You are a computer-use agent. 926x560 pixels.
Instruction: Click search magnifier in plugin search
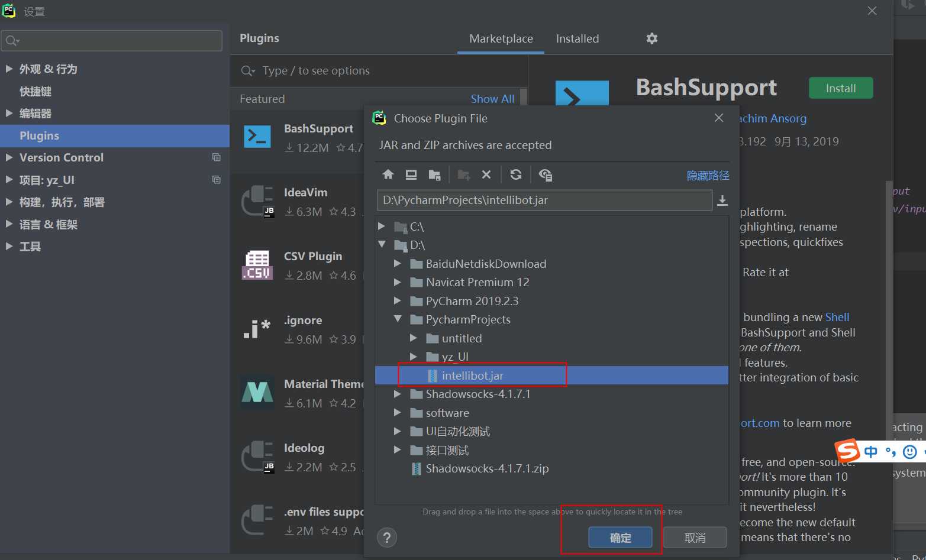click(248, 71)
